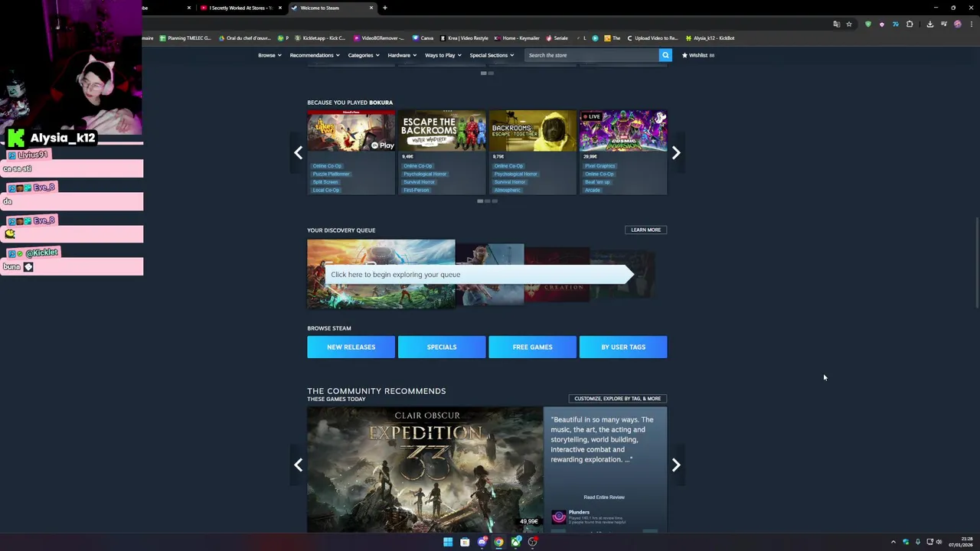Click BY USER TAGS button
Viewport: 980px width, 551px height.
623,347
